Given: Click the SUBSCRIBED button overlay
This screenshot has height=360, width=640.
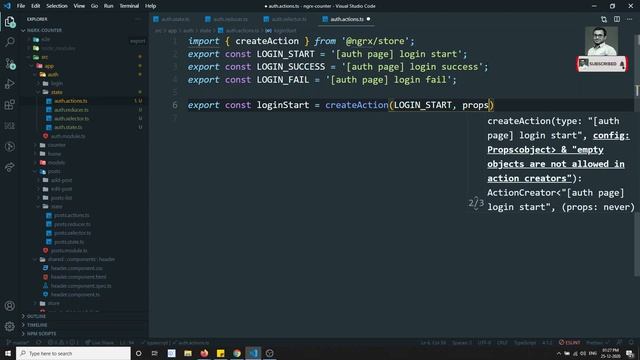Looking at the screenshot, I should [x=602, y=64].
